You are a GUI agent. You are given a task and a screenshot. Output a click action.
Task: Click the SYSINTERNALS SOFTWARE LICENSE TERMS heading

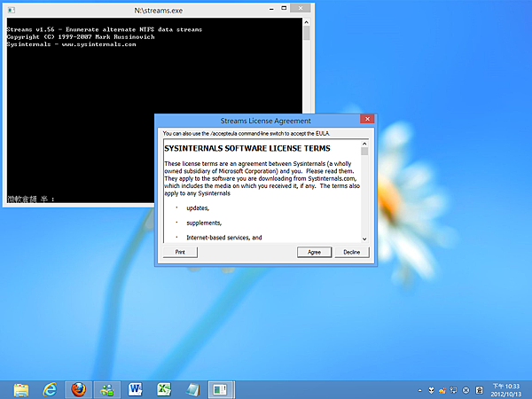(247, 148)
